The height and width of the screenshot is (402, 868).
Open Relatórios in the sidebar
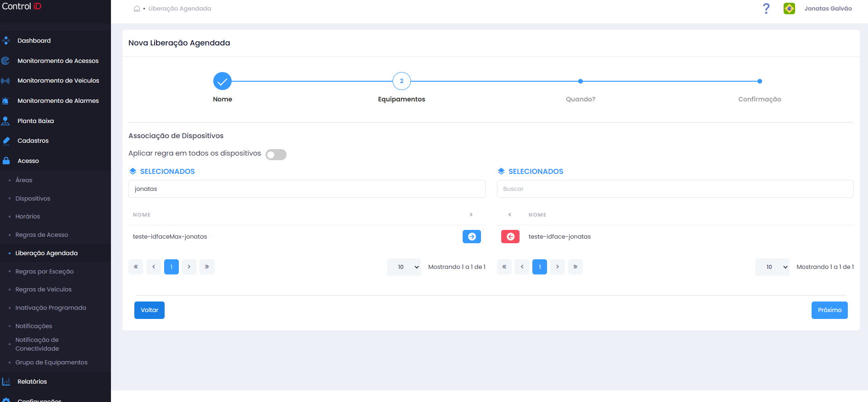(32, 381)
